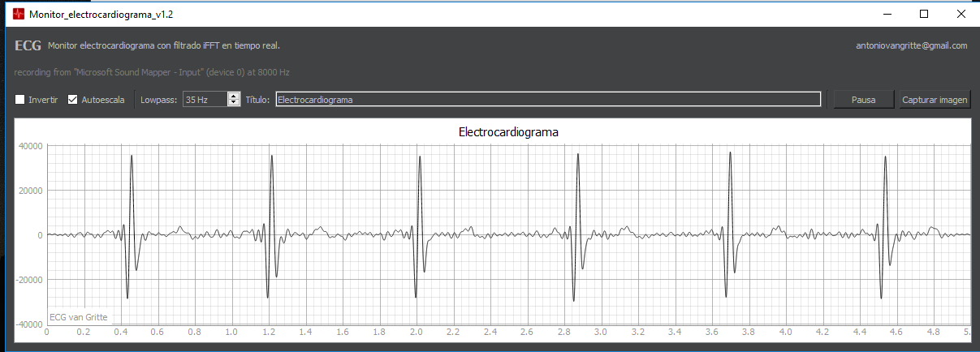Click the app heart-rate icon in title bar
The image size is (980, 352).
tap(18, 14)
